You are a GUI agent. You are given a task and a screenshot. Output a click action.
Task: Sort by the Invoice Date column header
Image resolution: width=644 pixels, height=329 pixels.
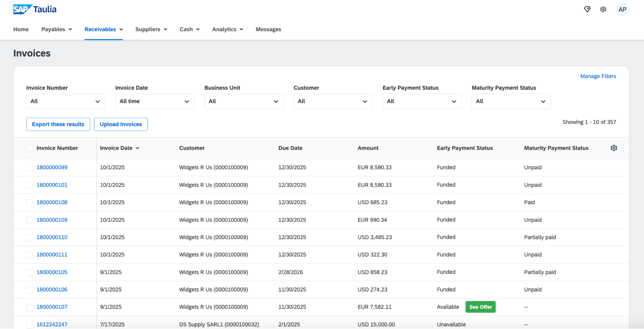(x=120, y=148)
